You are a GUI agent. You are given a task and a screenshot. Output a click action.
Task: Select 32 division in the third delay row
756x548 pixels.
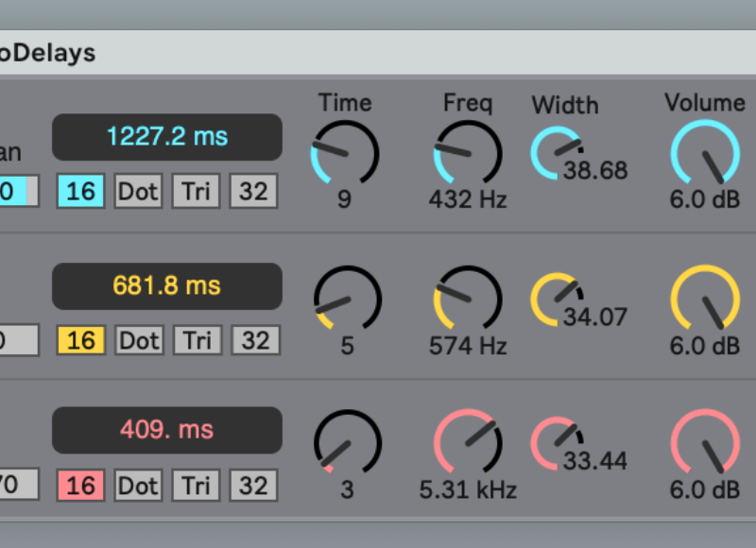pyautogui.click(x=254, y=486)
